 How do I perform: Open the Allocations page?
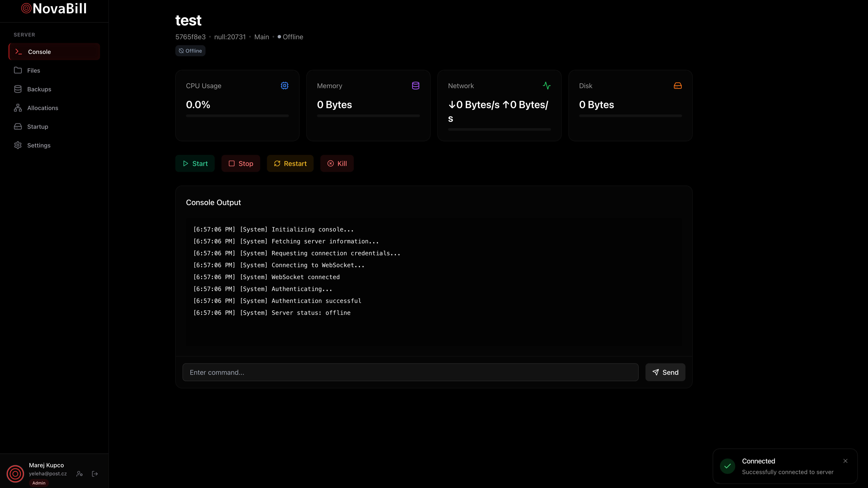(x=43, y=108)
